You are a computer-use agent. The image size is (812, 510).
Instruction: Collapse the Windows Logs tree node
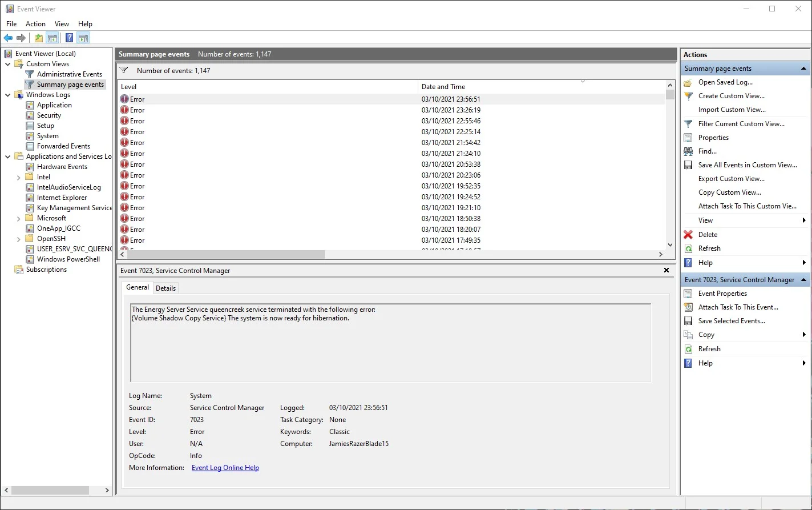coord(8,95)
